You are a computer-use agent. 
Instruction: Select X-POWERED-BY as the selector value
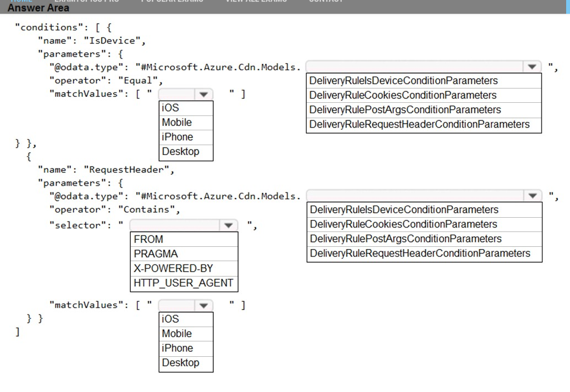pyautogui.click(x=184, y=268)
